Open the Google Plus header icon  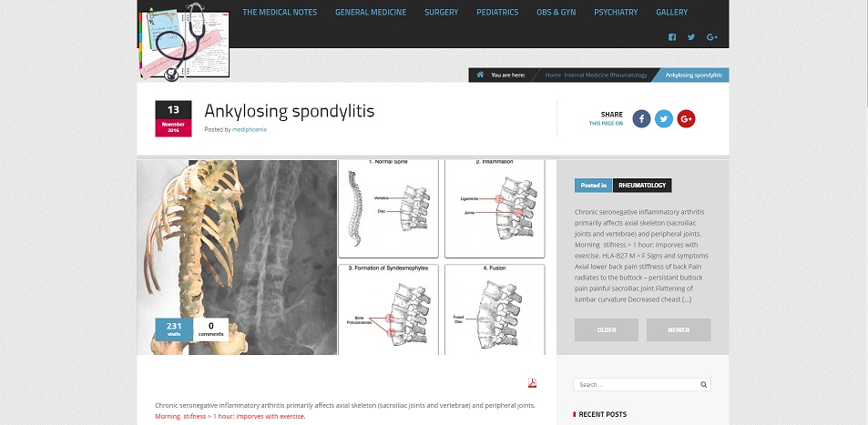pyautogui.click(x=712, y=37)
